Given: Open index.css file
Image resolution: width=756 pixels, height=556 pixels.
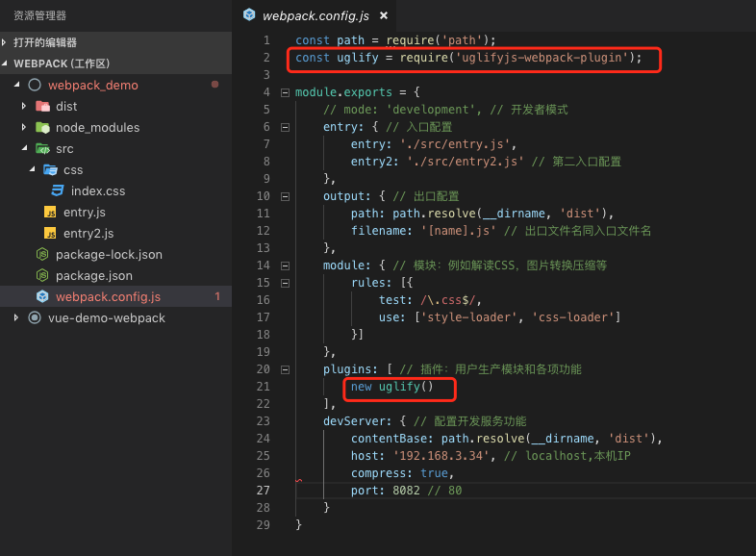Looking at the screenshot, I should coord(98,191).
